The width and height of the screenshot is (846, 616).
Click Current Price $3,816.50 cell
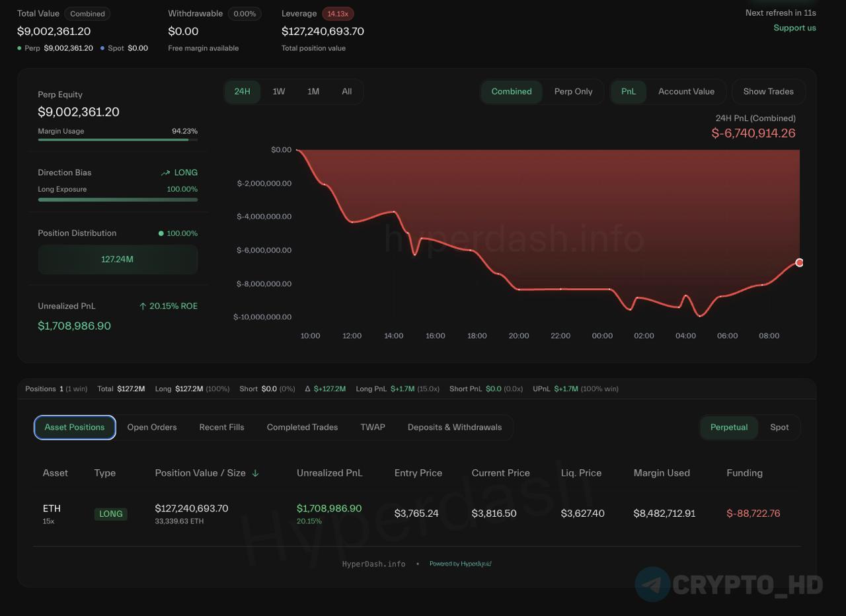[x=494, y=514]
